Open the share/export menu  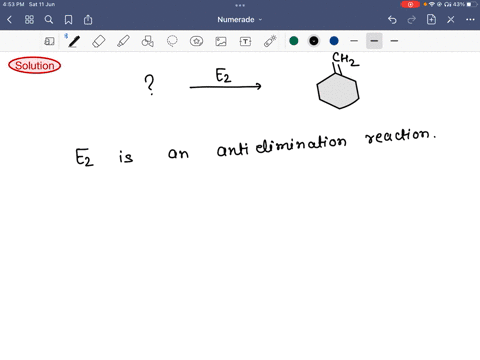click(88, 20)
